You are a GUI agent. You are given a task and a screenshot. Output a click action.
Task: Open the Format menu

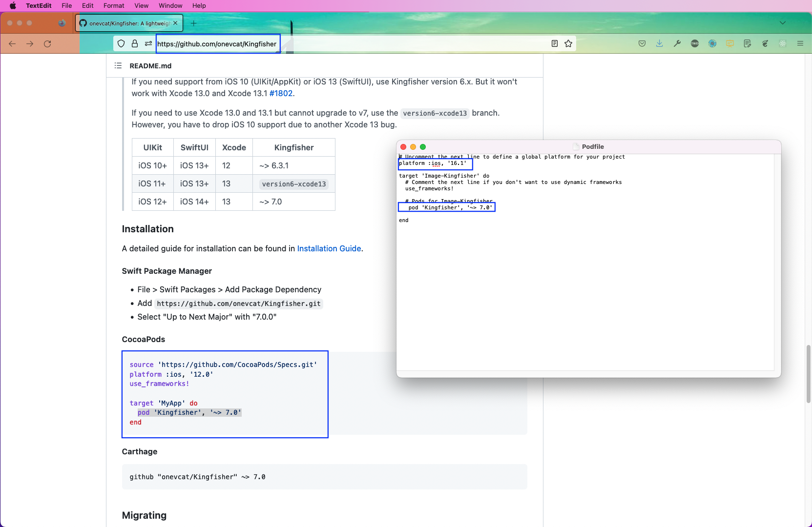point(114,6)
